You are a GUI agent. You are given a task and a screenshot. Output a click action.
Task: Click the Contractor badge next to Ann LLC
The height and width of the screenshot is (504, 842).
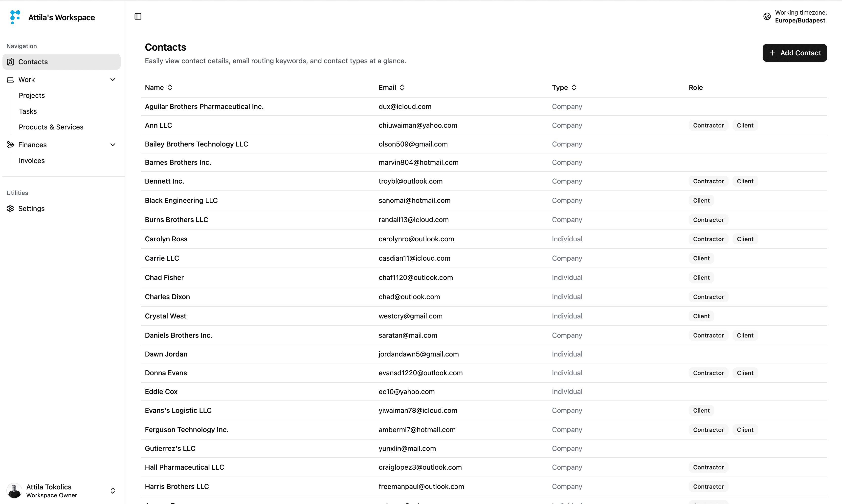tap(709, 125)
